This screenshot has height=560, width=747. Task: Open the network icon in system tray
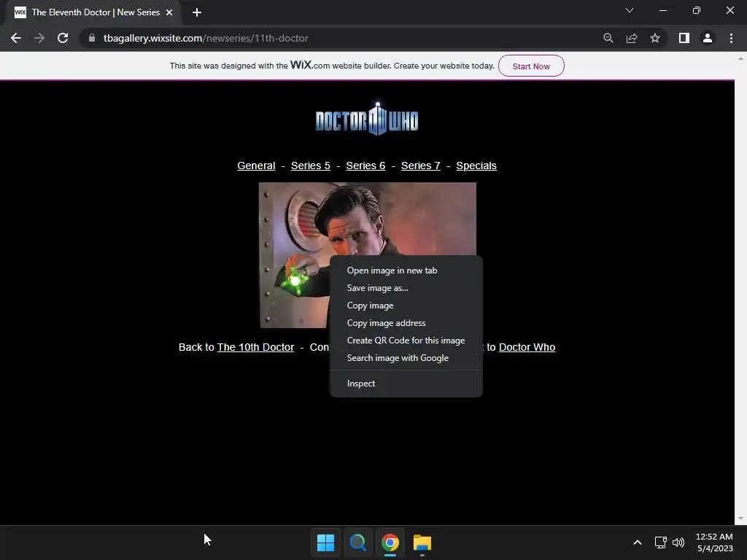(660, 542)
